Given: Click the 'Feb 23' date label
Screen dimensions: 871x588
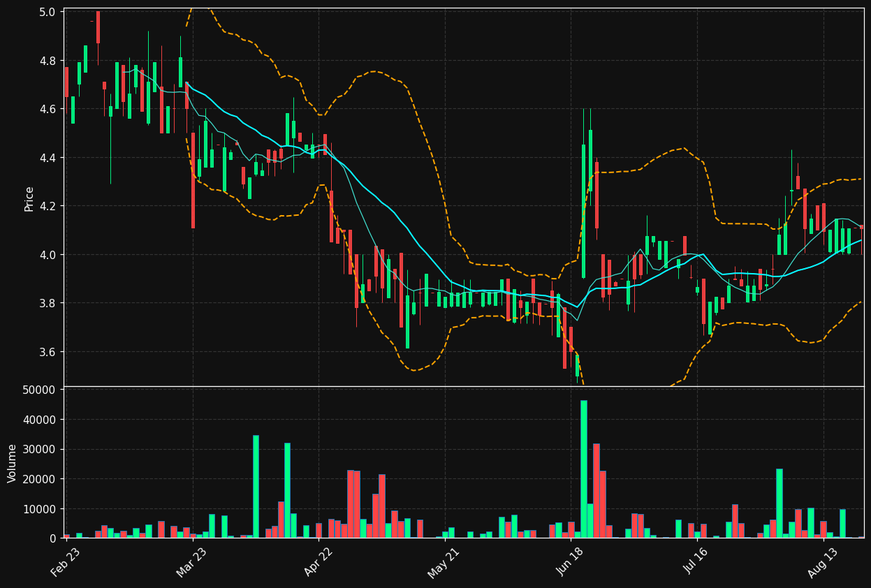Looking at the screenshot, I should click(65, 561).
